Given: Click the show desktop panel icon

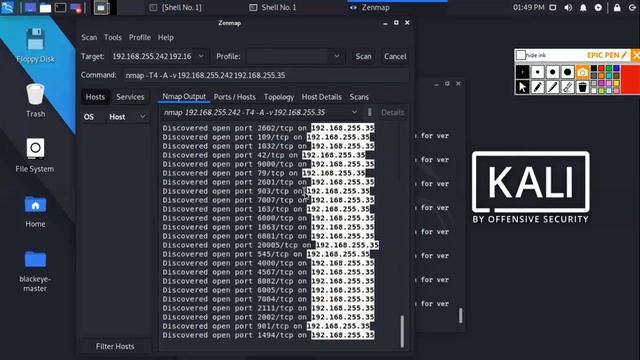Looking at the screenshot, I should 30,7.
